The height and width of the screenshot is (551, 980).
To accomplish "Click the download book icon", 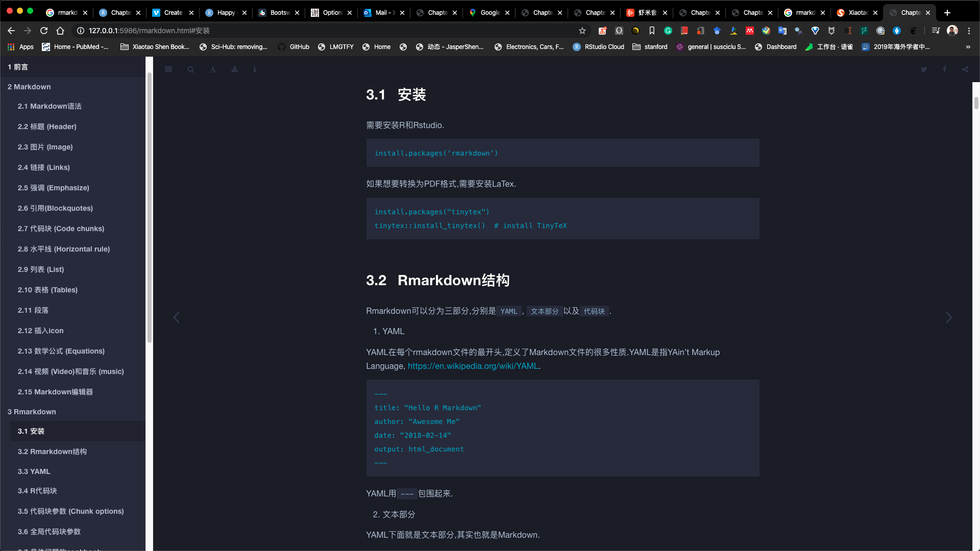I will point(235,69).
